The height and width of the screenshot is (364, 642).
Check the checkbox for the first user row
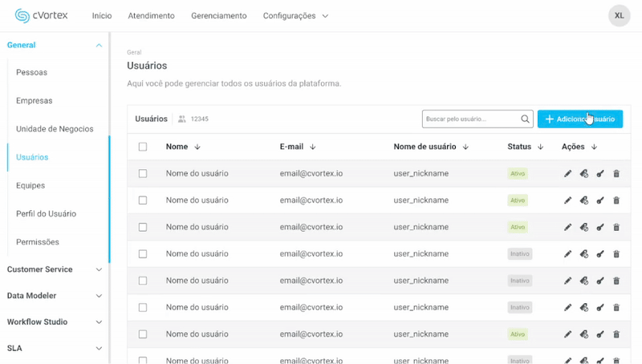[x=143, y=174]
